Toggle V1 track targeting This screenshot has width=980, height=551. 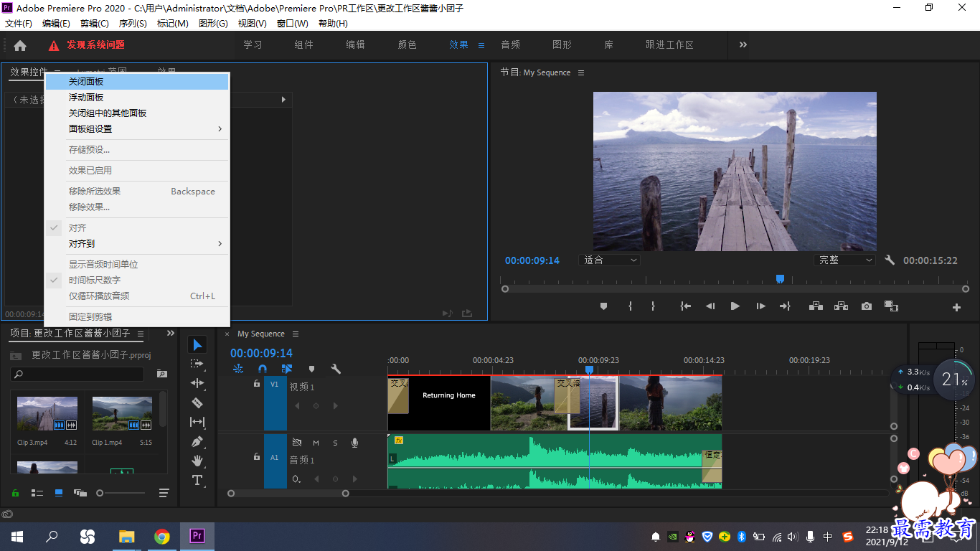coord(274,384)
